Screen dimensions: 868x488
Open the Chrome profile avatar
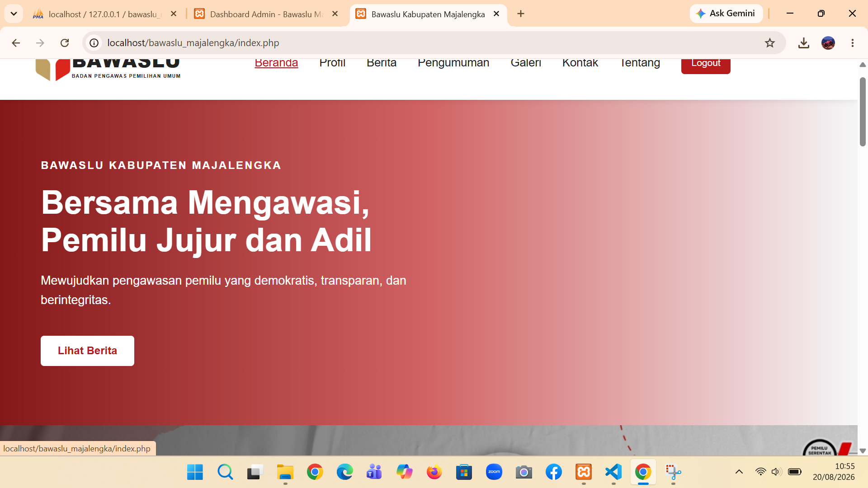coord(828,43)
